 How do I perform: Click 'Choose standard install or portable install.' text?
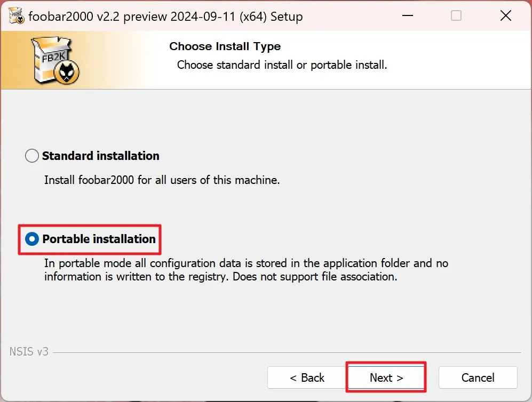(x=282, y=65)
